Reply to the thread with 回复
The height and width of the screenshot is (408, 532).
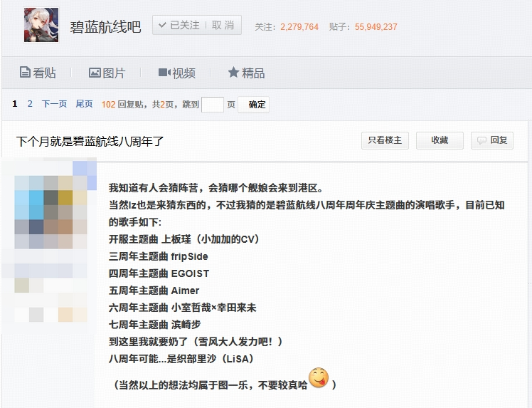coord(492,140)
